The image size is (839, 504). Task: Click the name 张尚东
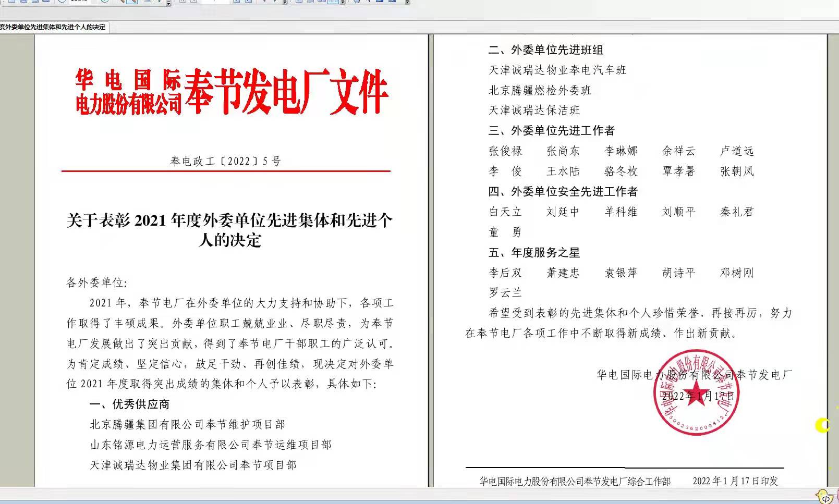click(x=563, y=151)
